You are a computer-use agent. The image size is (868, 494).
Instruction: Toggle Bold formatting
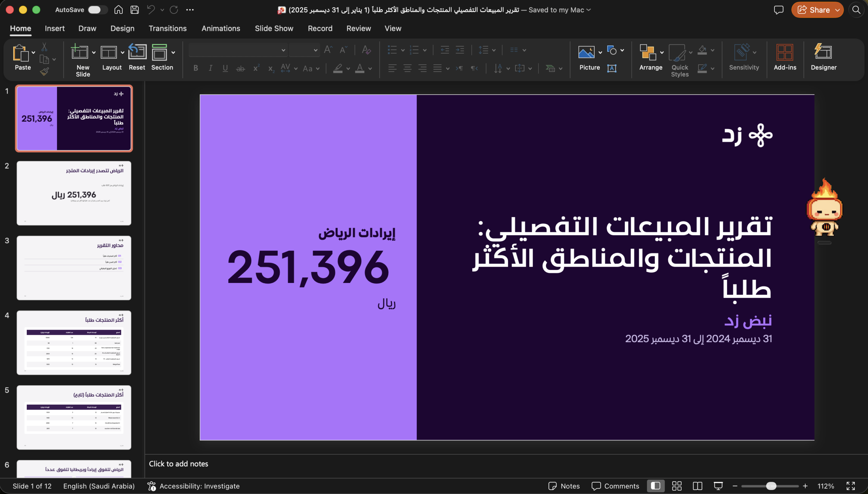pos(196,68)
